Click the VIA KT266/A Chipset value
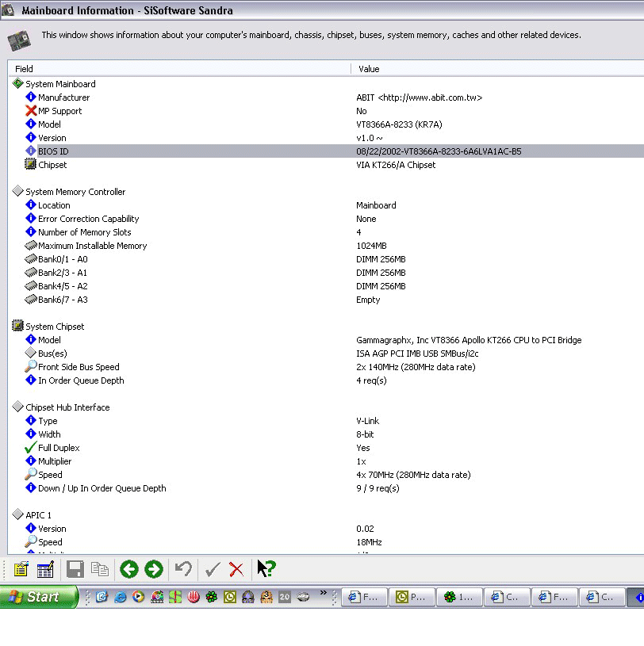This screenshot has height=646, width=644. pyautogui.click(x=396, y=165)
